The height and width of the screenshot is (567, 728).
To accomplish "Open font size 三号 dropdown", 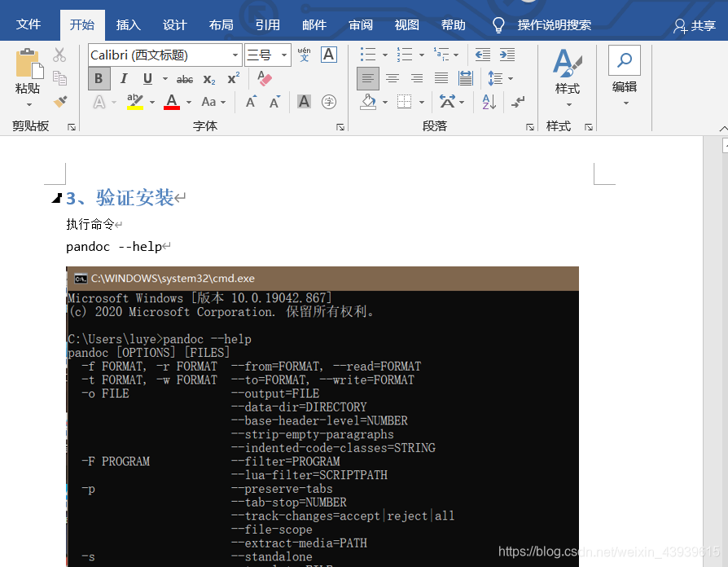I will 283,55.
